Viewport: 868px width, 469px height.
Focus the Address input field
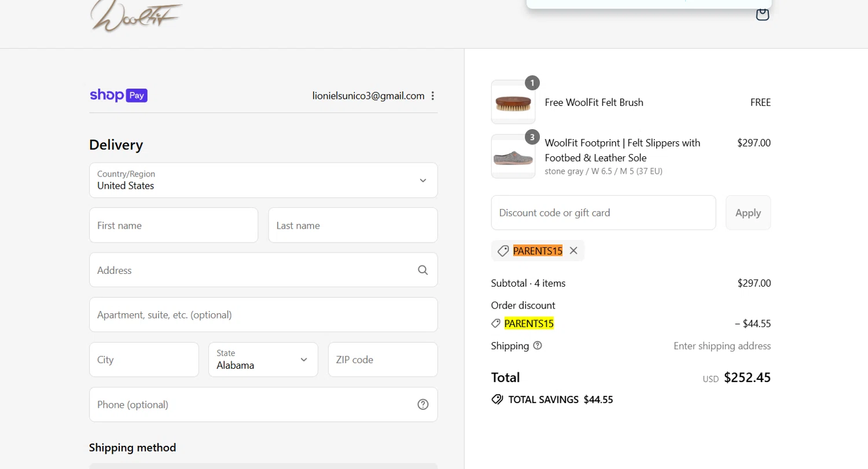263,270
